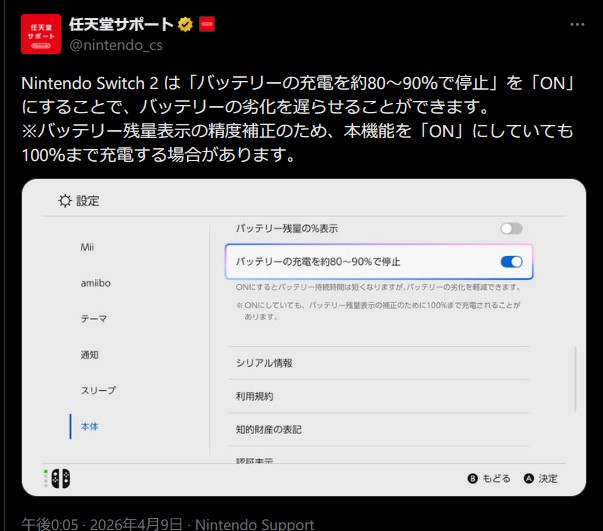Click the B button icon beside もどる
The image size is (603, 531).
[x=472, y=478]
